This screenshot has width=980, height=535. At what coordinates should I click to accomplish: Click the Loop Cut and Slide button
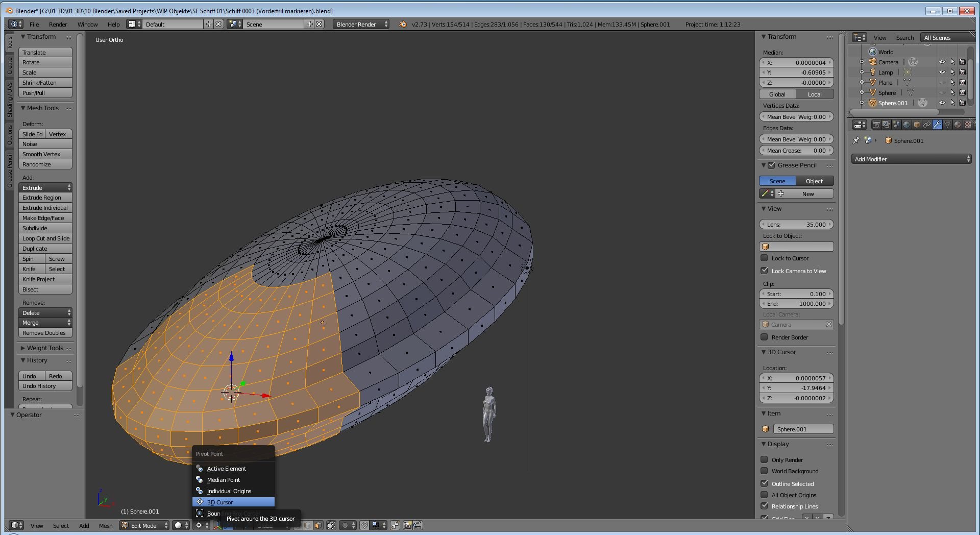pyautogui.click(x=45, y=238)
